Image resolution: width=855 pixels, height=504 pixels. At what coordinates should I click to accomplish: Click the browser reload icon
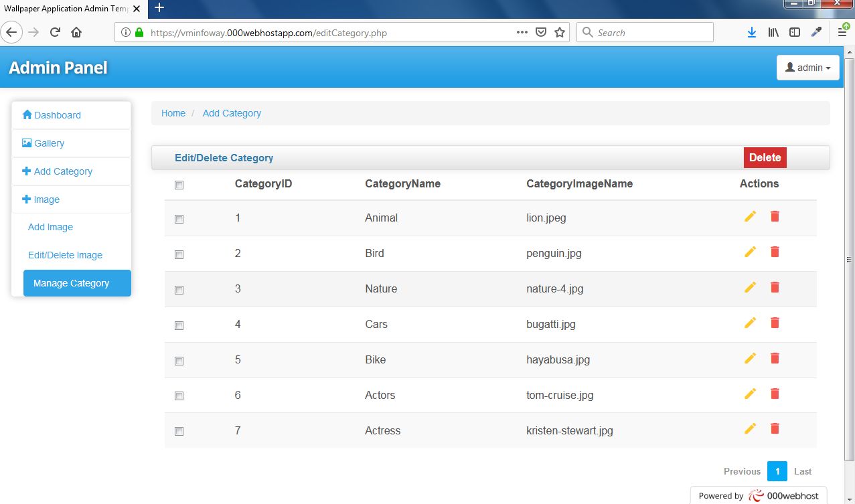click(x=56, y=32)
